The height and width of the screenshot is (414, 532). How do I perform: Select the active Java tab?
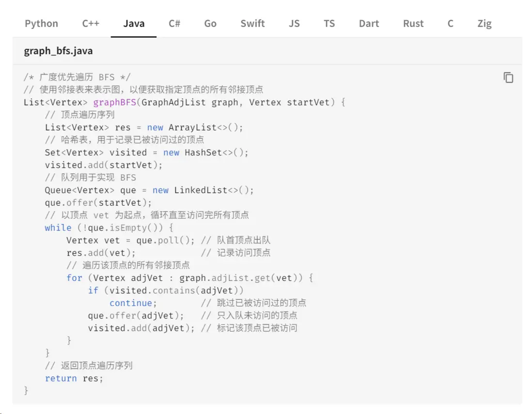(x=134, y=23)
